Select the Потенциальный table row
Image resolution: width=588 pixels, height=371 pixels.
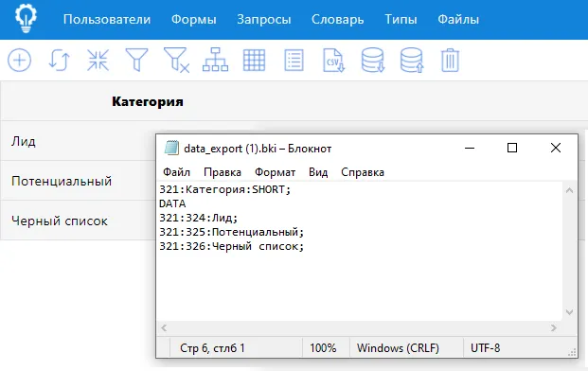(78, 181)
